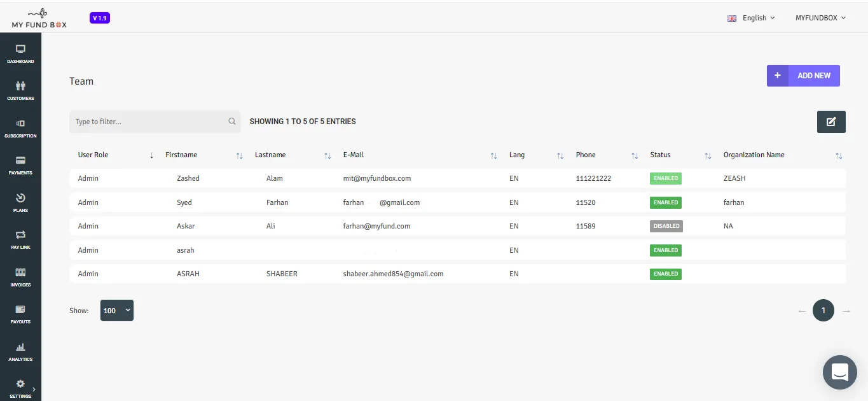Screen dimensions: 868x401
Task: Open Settings gear in the sidebar
Action: coord(20,384)
